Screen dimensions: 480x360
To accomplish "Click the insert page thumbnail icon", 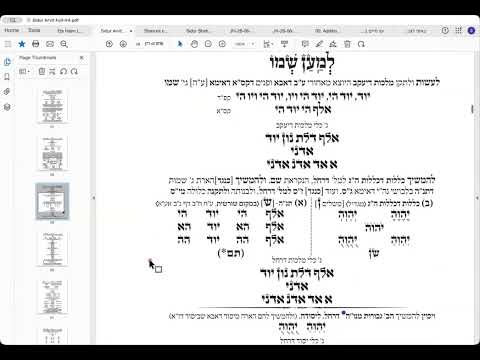I will 42,71.
